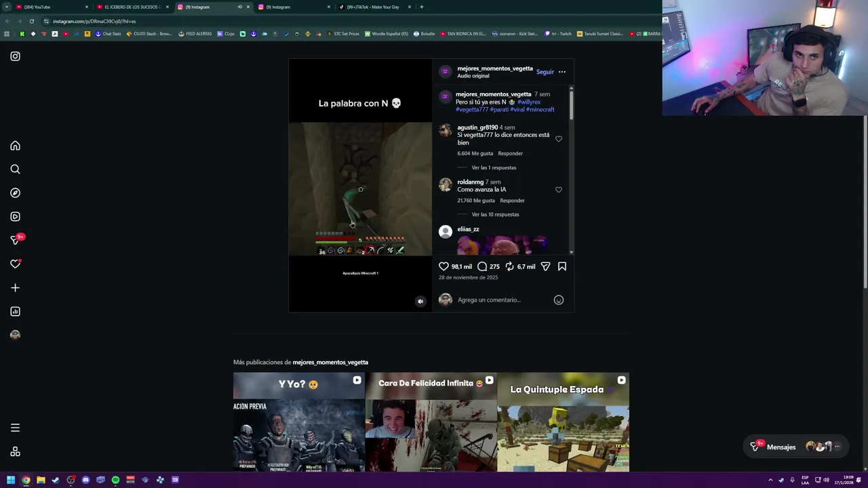Unmute the video with speaker icon
The height and width of the screenshot is (488, 868).
click(x=420, y=302)
